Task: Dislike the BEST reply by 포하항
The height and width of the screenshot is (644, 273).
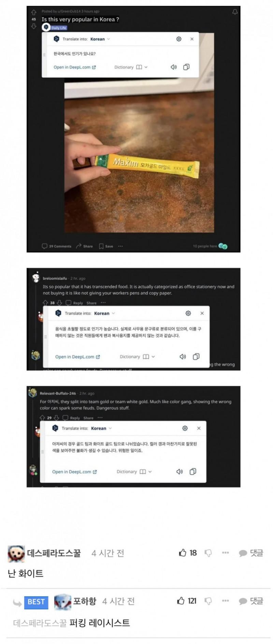Action: 208,601
